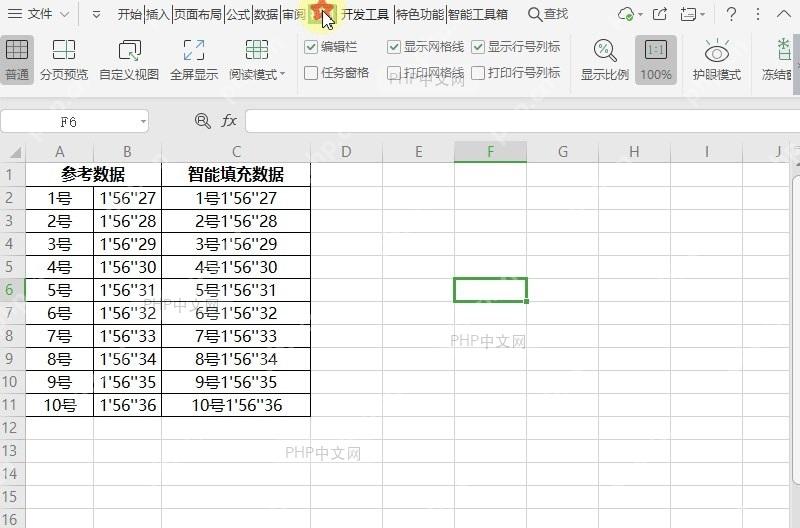Switch to the 审阅 tab
Screen dimensions: 800x528
(x=294, y=14)
